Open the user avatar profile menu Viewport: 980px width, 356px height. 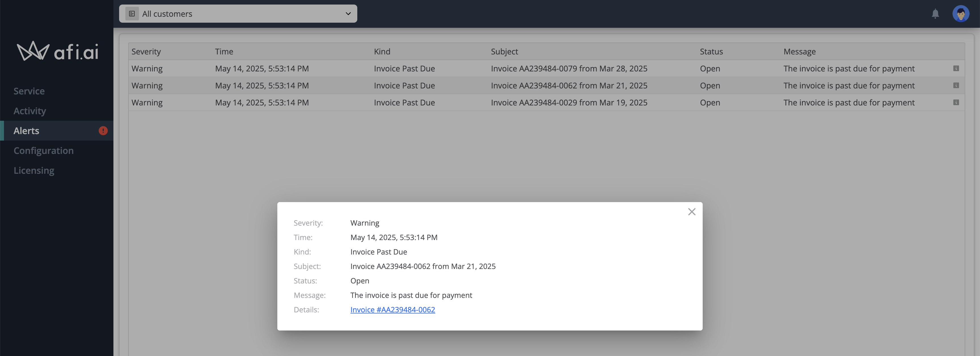(960, 14)
